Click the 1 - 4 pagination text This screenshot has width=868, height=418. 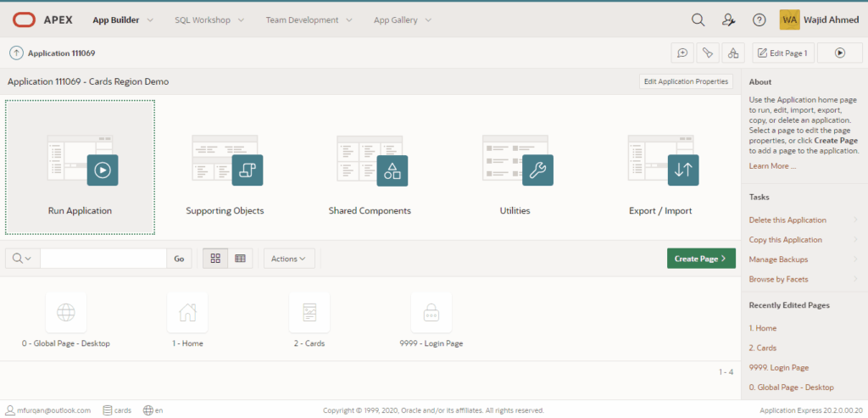point(726,372)
